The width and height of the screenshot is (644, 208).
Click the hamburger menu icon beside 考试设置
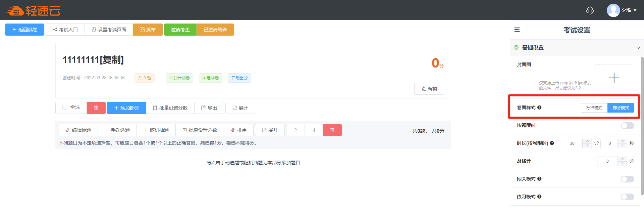tap(517, 30)
